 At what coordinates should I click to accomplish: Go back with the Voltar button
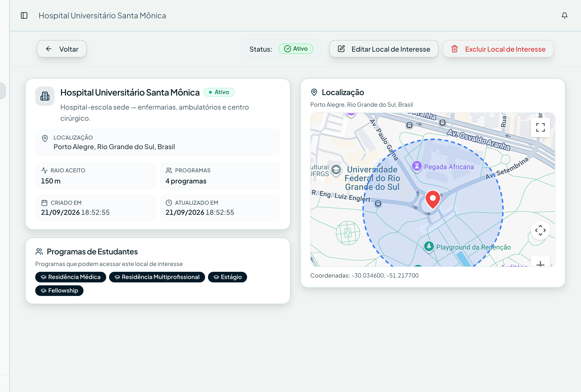click(x=62, y=49)
